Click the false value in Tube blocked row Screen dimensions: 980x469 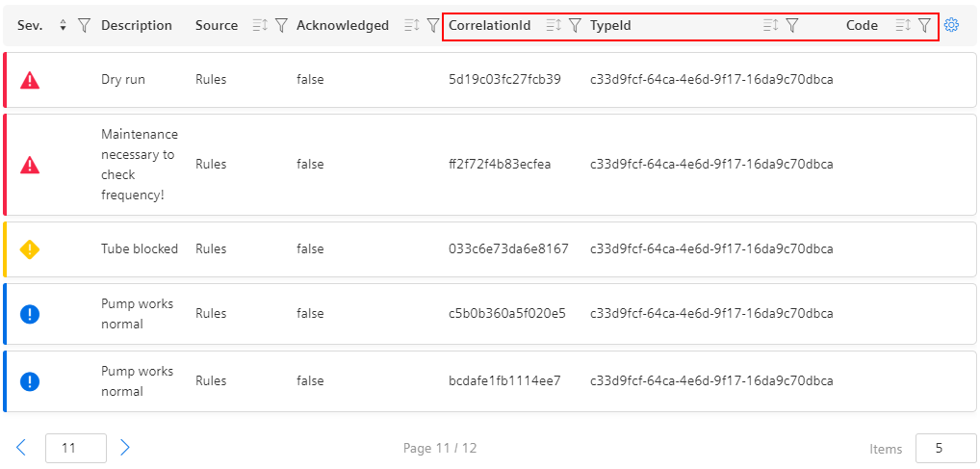tap(311, 248)
